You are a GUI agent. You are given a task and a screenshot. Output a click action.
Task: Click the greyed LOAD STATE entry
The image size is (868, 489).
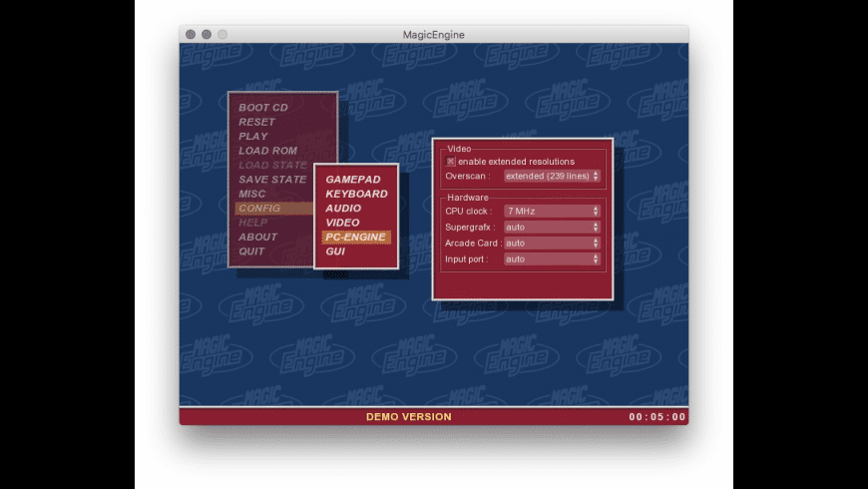(272, 165)
